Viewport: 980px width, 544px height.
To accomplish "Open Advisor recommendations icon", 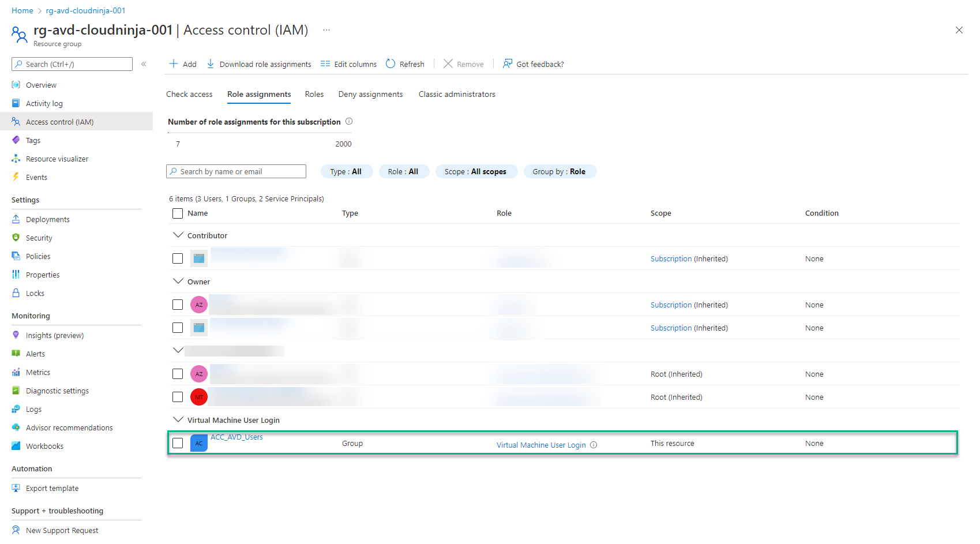I will [x=16, y=427].
